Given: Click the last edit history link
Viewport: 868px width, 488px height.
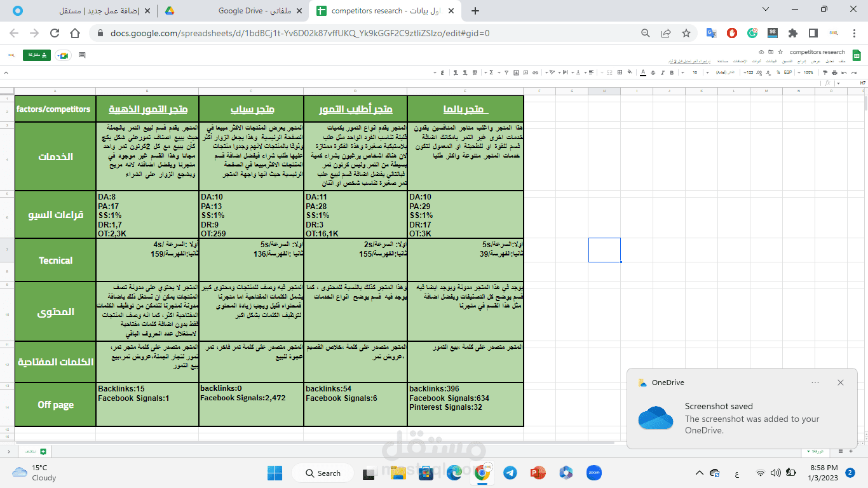Looking at the screenshot, I should (689, 62).
